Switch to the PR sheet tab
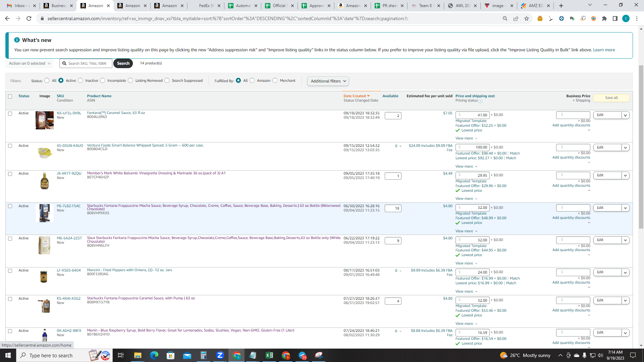644x362 pixels. [x=389, y=6]
